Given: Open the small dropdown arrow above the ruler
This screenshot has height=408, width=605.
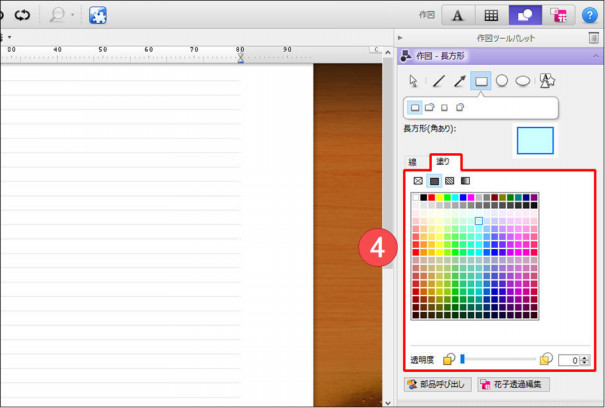Looking at the screenshot, I should 9,37.
